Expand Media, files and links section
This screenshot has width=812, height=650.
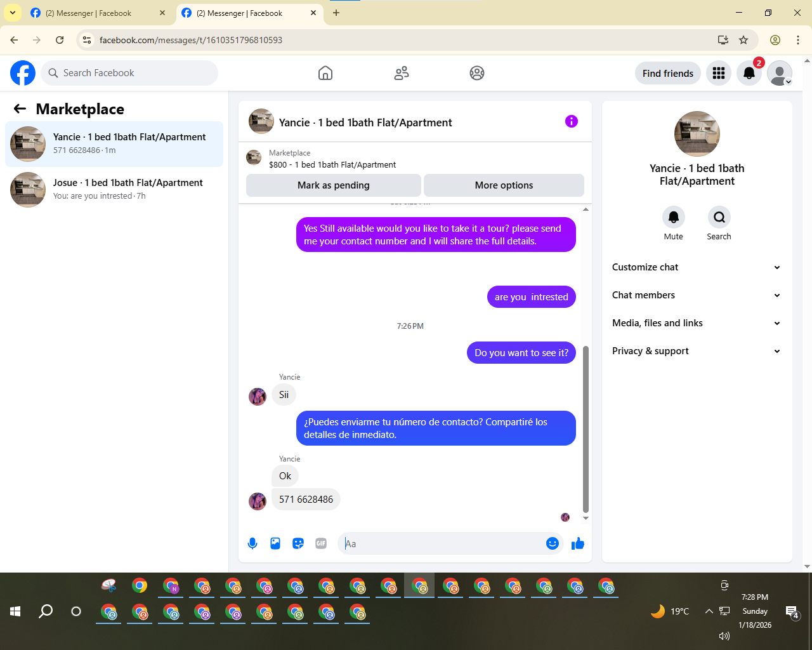697,323
